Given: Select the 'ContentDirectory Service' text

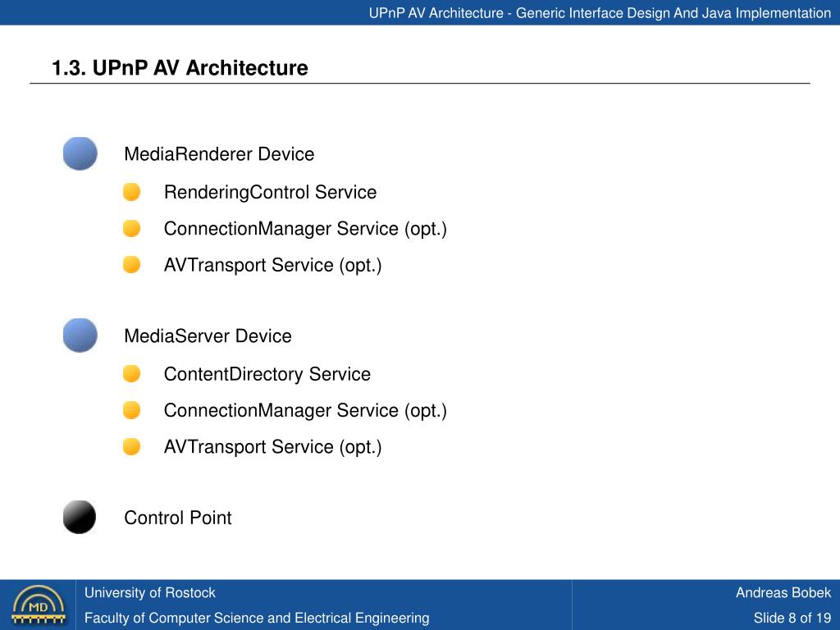Looking at the screenshot, I should (267, 374).
